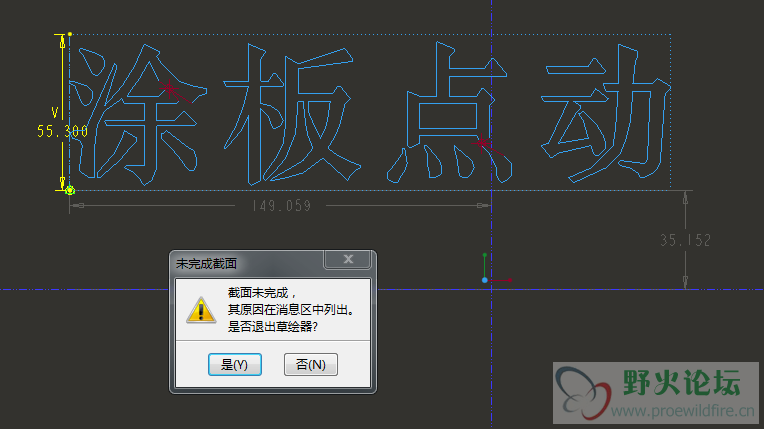Click the red open-end marker on 点
This screenshot has height=429, width=764.
click(482, 143)
